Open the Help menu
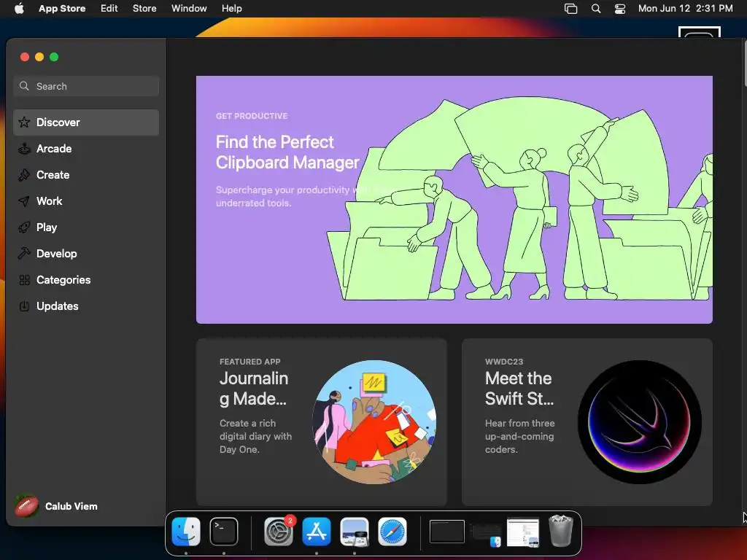 coord(231,9)
